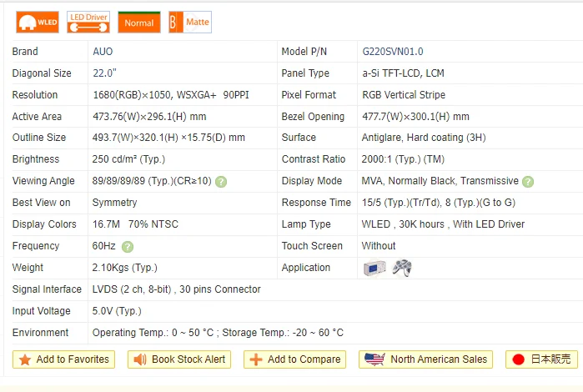This screenshot has height=392, width=583.
Task: Click the industrial instrument application icon
Action: pyautogui.click(x=374, y=268)
